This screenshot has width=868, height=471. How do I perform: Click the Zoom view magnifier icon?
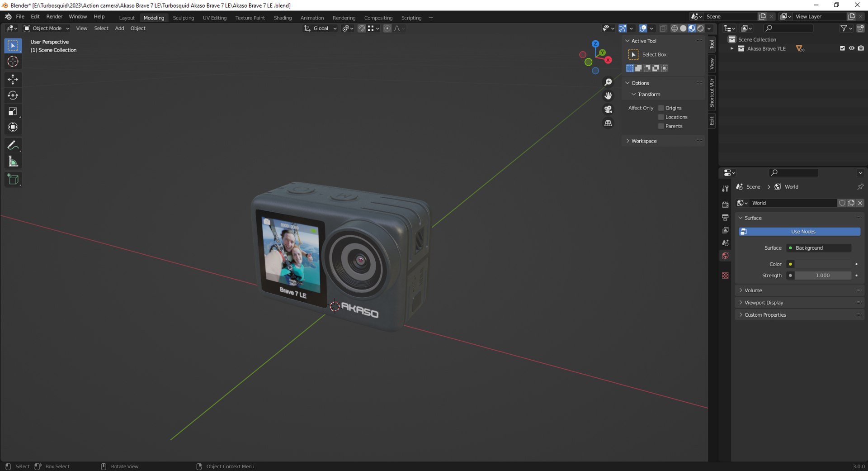[608, 82]
